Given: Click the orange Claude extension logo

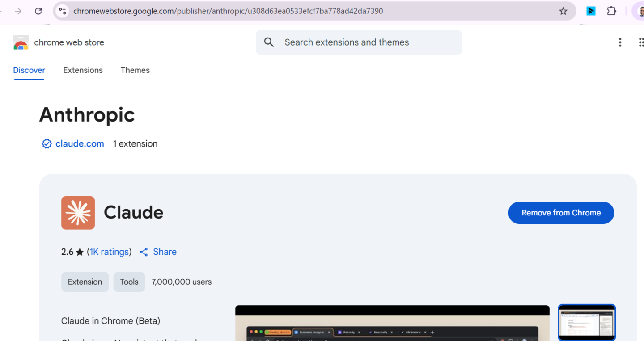Looking at the screenshot, I should [x=78, y=213].
